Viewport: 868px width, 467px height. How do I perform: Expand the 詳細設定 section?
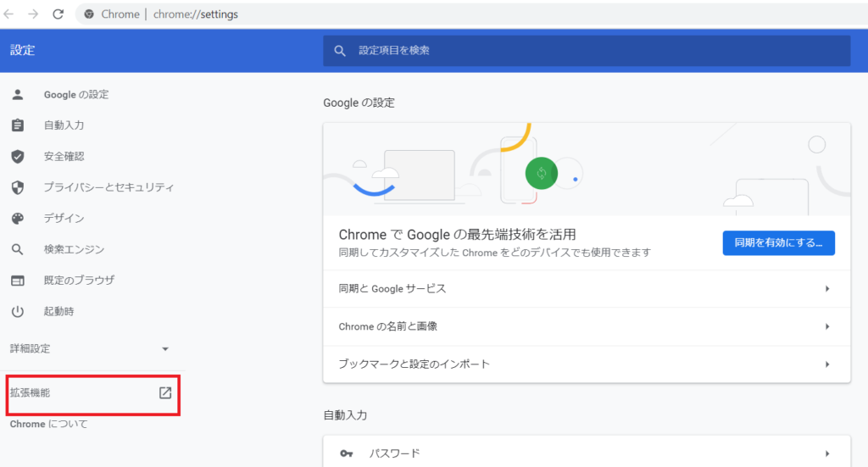click(x=165, y=348)
